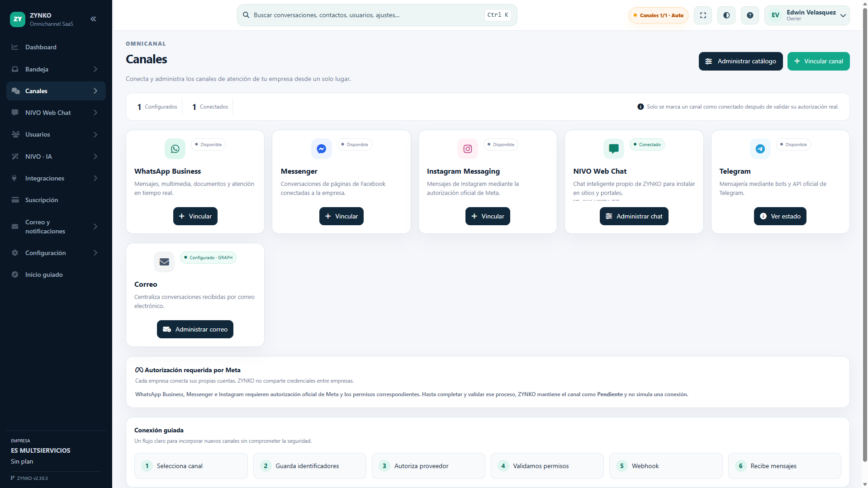Screen dimensions: 868x488
Task: Focus the global search input field
Action: click(x=377, y=15)
